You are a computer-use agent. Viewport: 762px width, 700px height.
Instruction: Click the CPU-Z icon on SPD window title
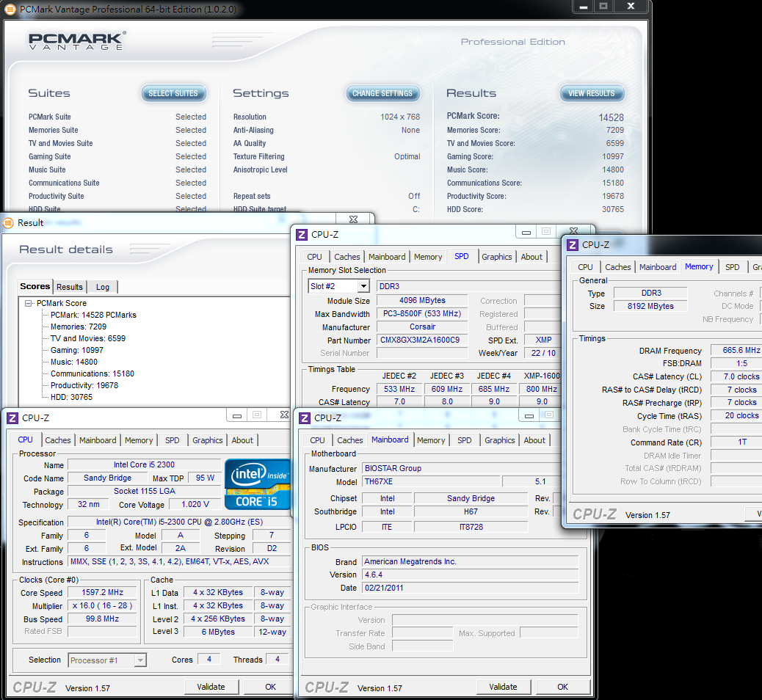click(302, 235)
